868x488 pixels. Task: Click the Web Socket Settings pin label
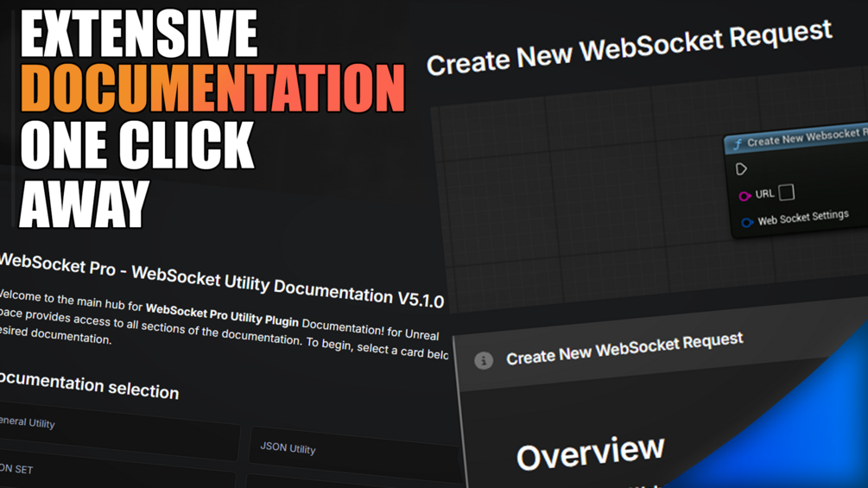click(802, 218)
